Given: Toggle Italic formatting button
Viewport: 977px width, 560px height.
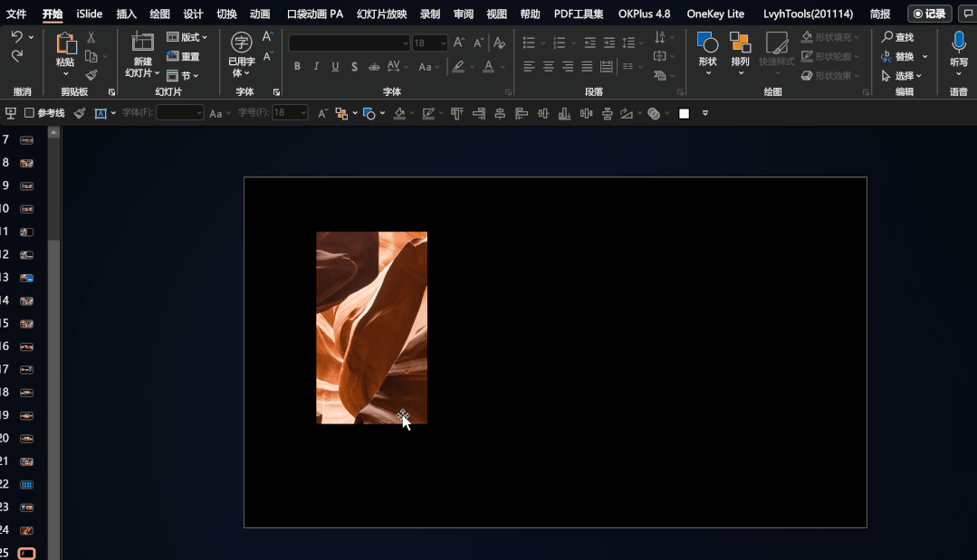Looking at the screenshot, I should tap(316, 67).
